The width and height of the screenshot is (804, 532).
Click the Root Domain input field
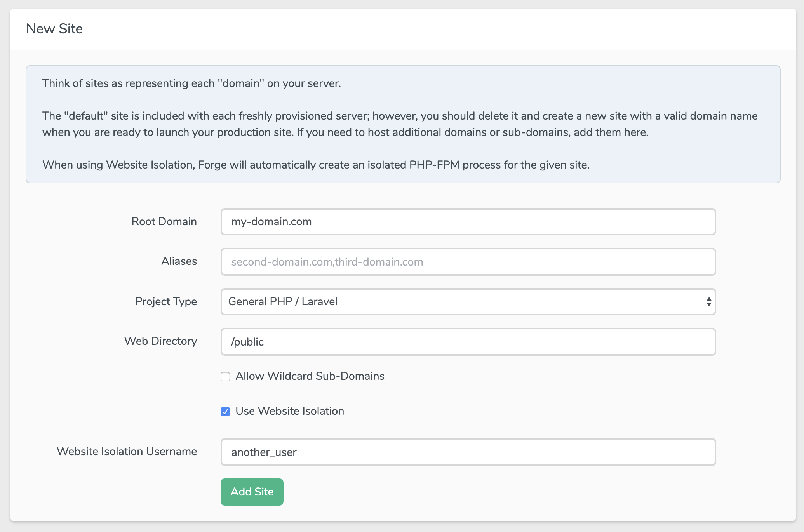pyautogui.click(x=468, y=222)
